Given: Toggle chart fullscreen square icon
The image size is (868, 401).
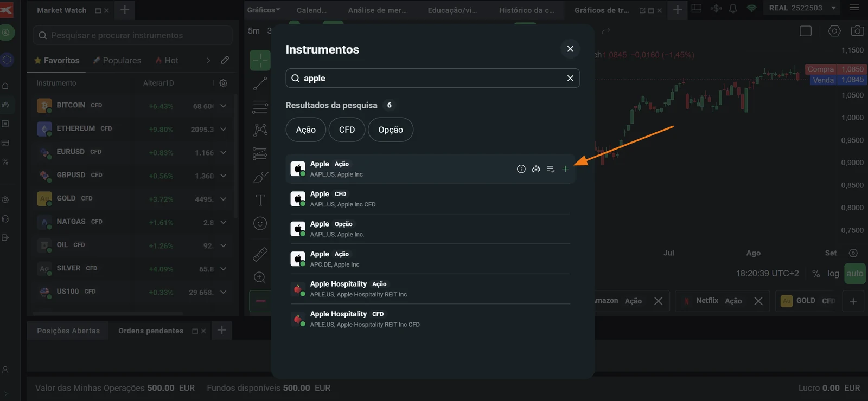Looking at the screenshot, I should [806, 31].
